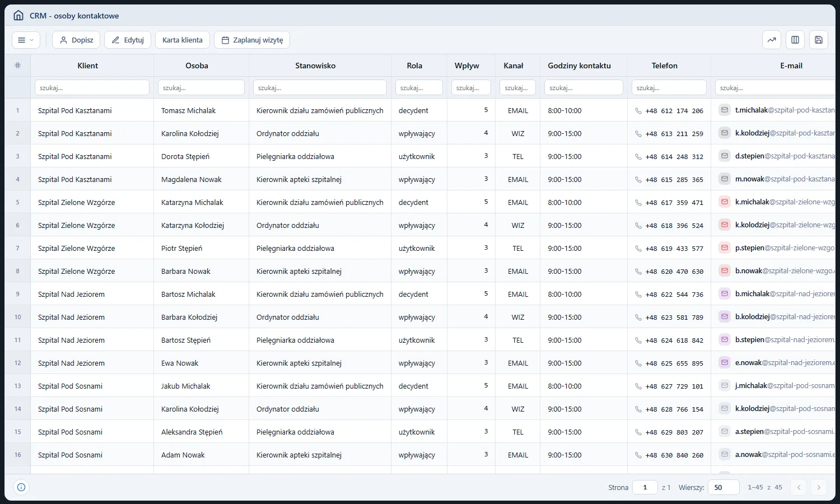Screen dimensions: 840x504
Task: Click mail icon for d.stepien email
Action: pyautogui.click(x=725, y=156)
